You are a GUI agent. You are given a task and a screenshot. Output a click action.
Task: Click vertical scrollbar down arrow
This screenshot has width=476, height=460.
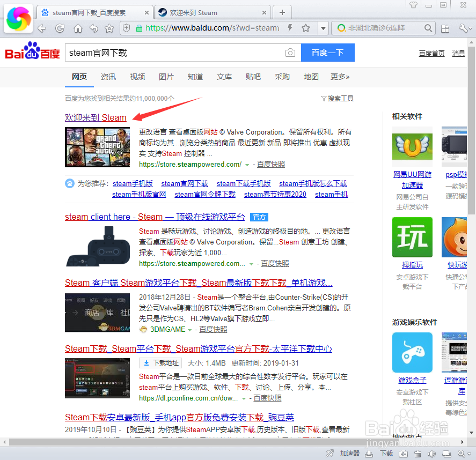tap(472, 433)
